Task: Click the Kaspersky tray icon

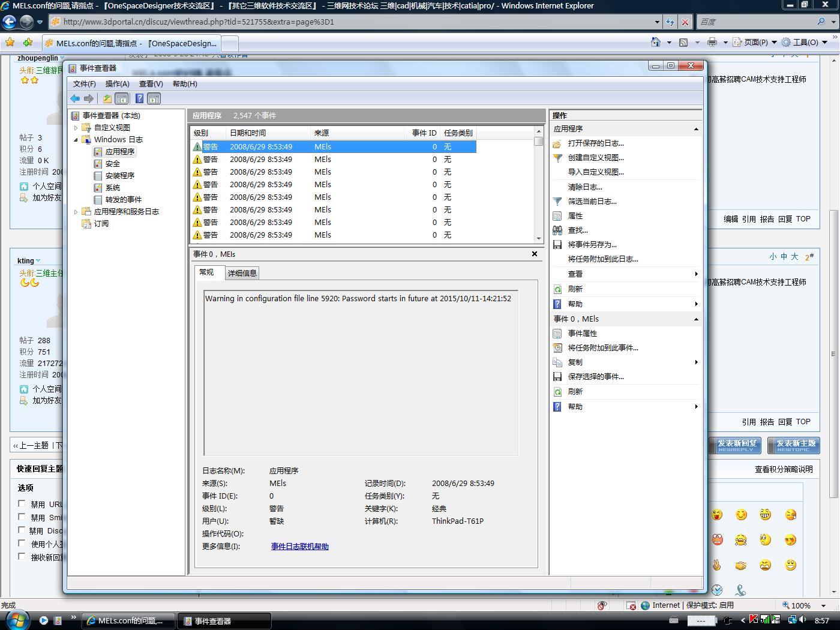Action: [754, 620]
